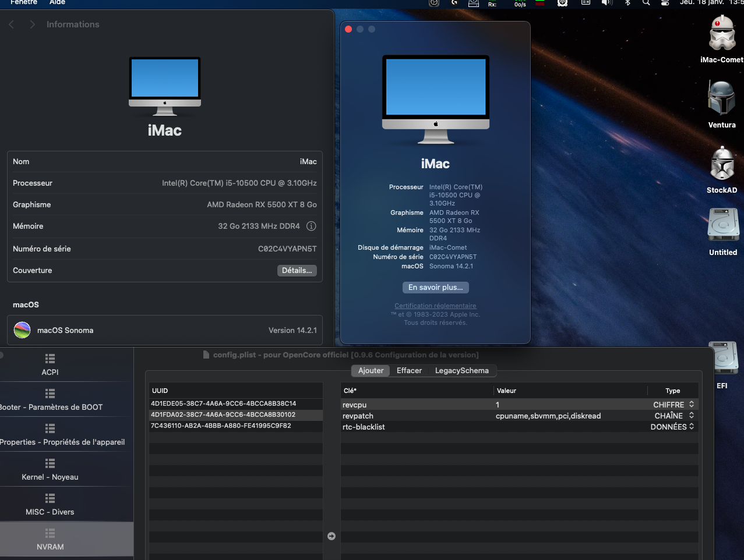744x560 pixels.
Task: Select MISC - Divers sidebar item
Action: (50, 505)
